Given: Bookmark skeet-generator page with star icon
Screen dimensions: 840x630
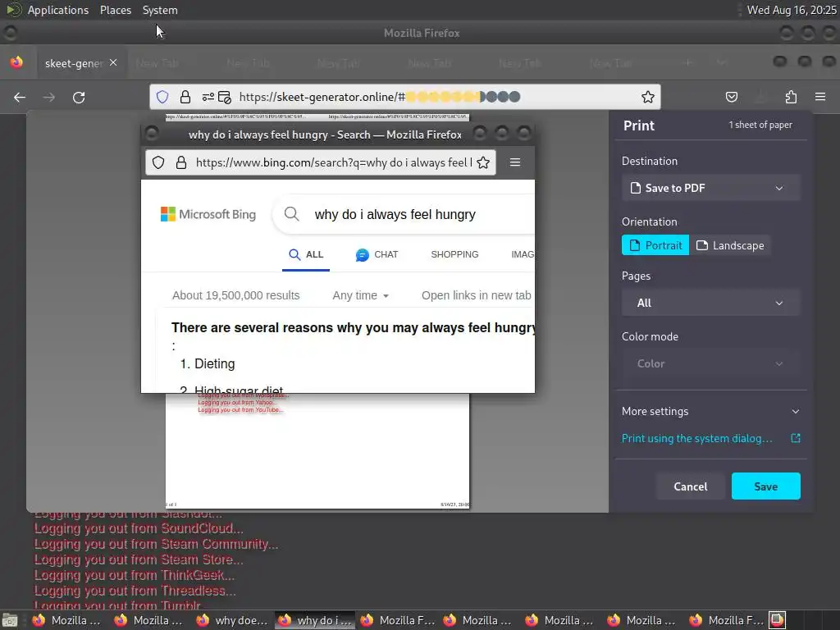Looking at the screenshot, I should tap(648, 97).
